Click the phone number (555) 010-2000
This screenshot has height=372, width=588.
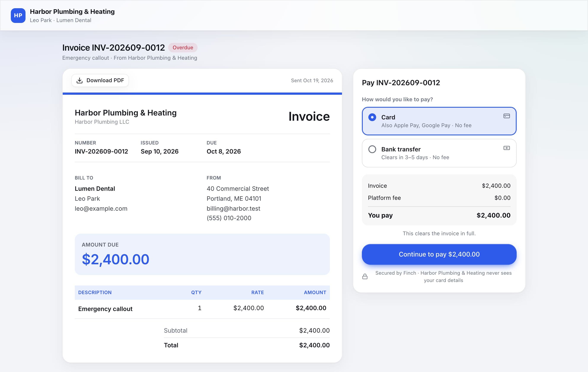229,218
